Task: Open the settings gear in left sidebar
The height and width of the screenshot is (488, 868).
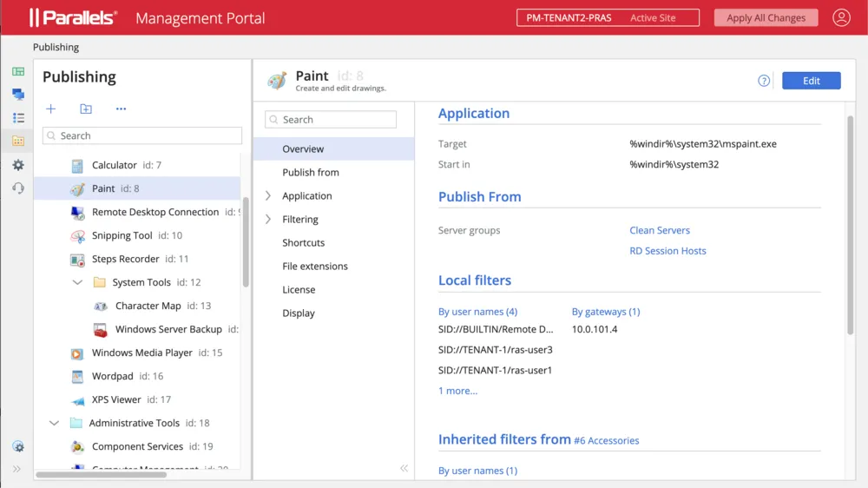Action: point(18,165)
